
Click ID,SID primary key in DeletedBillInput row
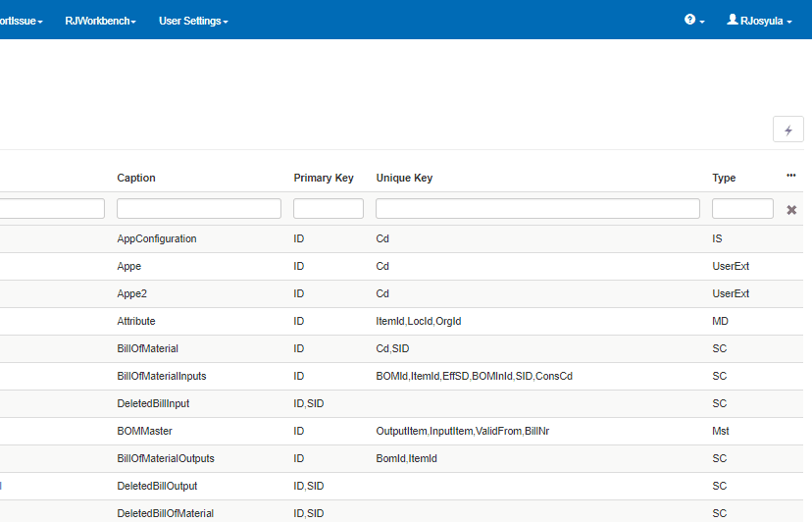coord(309,404)
